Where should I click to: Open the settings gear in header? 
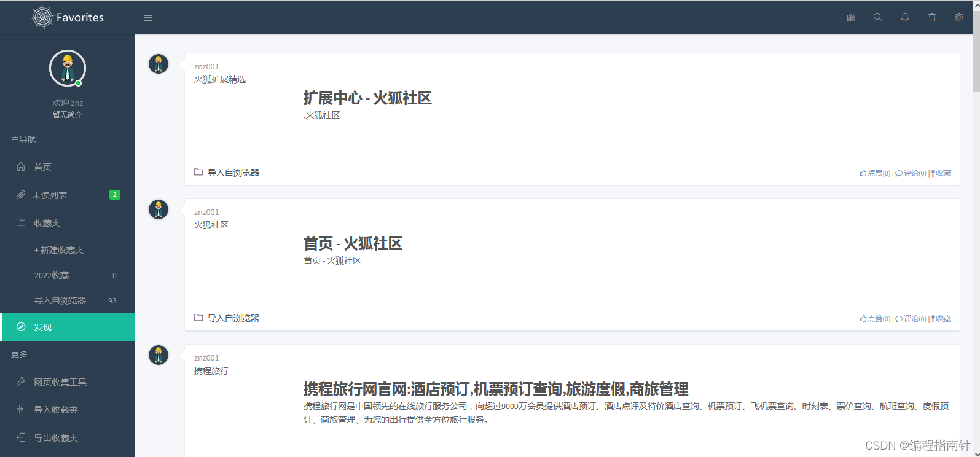[959, 17]
